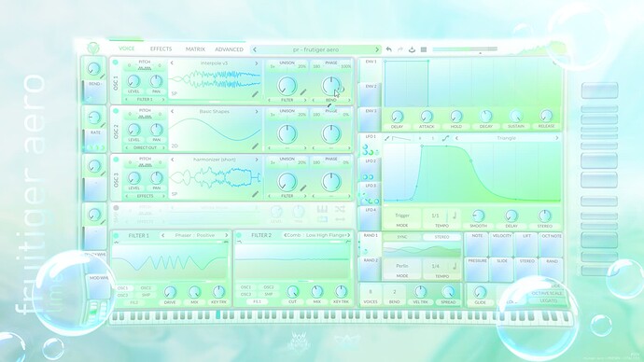This screenshot has width=644, height=362.
Task: Click the RATE macro's edit pencil
Action: tap(103, 125)
